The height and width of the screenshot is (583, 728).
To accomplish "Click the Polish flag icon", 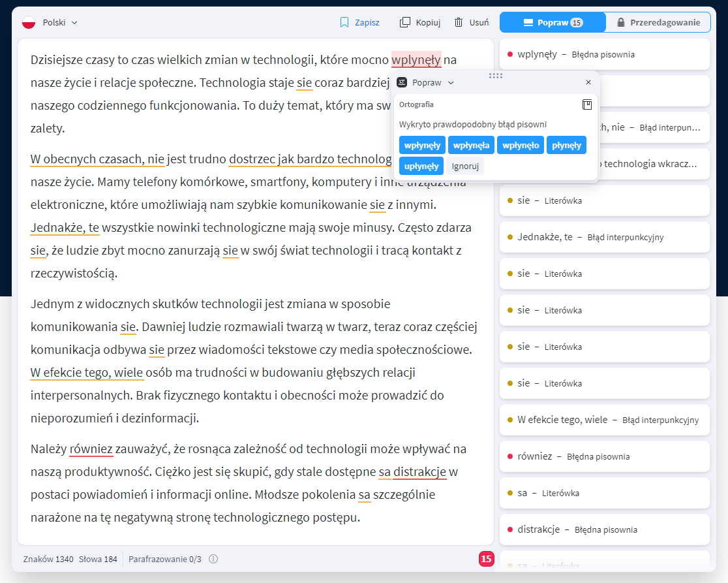I will 29,22.
